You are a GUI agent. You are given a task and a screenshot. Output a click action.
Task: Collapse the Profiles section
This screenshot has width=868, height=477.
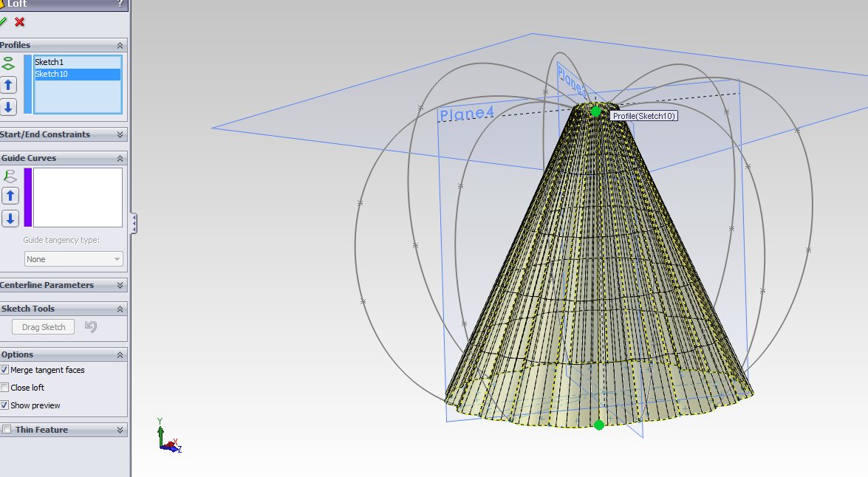[120, 45]
